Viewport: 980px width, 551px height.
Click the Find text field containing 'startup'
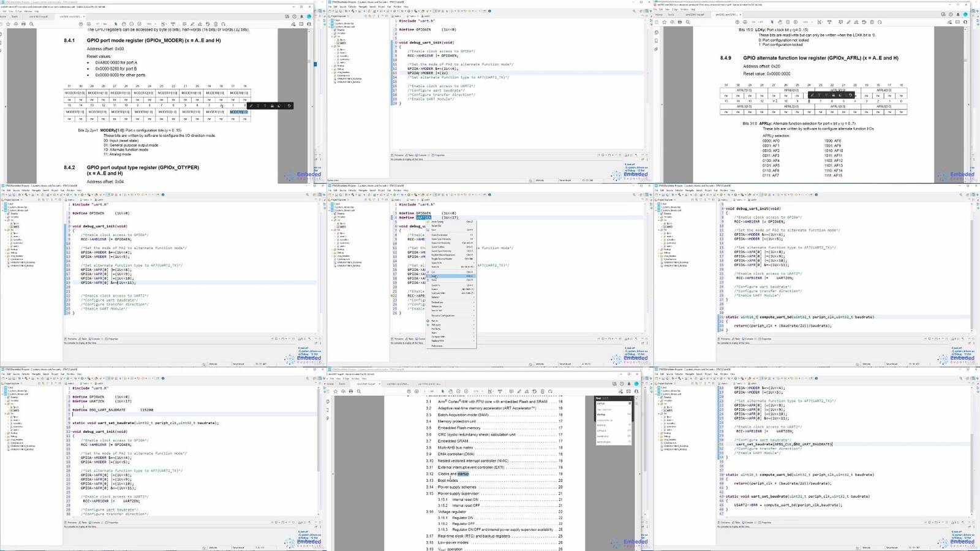[613, 403]
